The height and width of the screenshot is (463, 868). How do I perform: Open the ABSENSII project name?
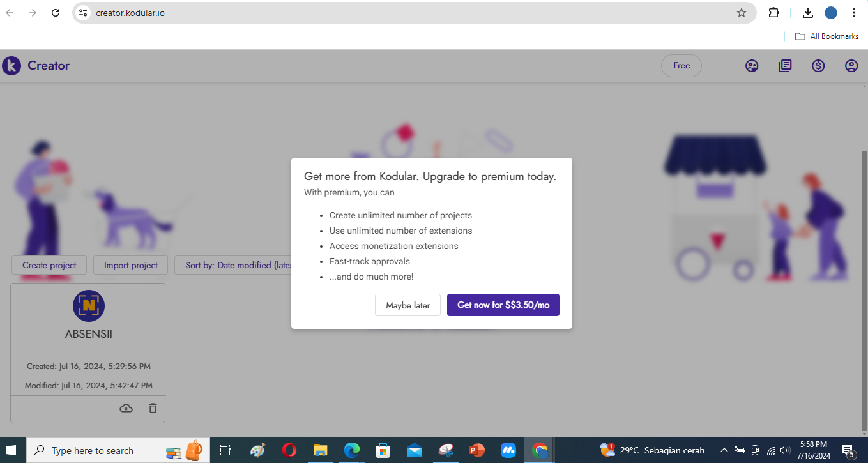click(89, 334)
